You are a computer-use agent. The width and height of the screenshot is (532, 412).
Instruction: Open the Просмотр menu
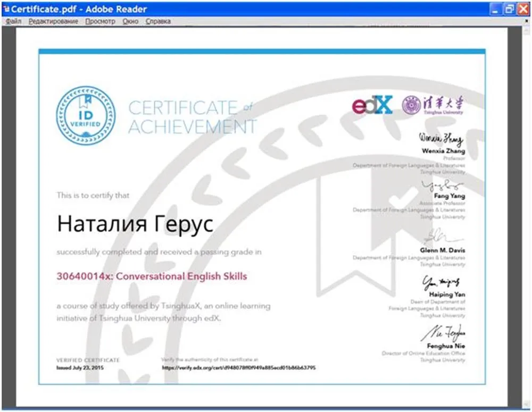(x=100, y=21)
